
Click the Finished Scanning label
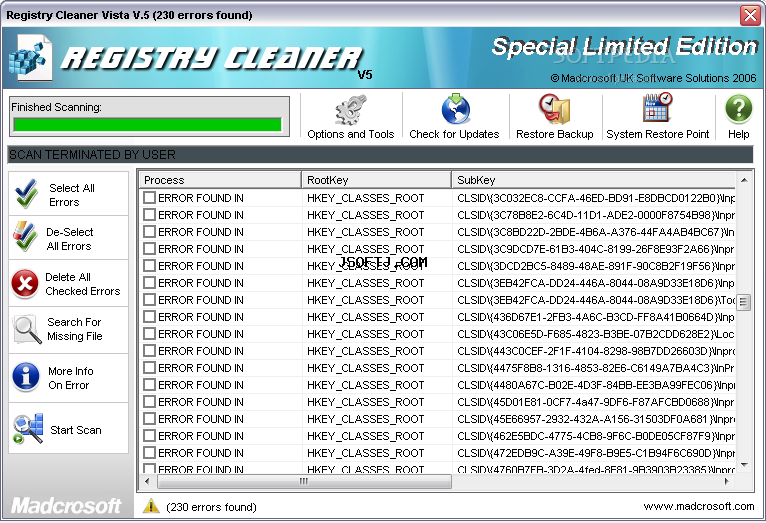(57, 107)
